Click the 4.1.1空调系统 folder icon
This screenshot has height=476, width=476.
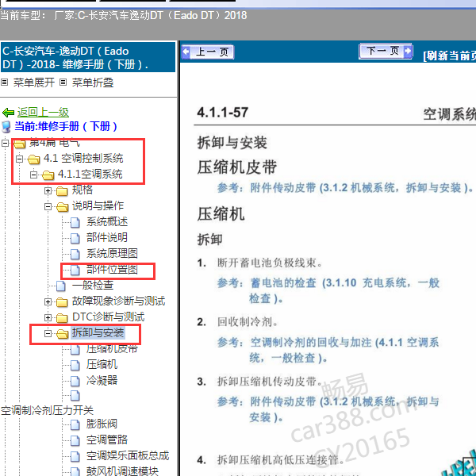coord(48,175)
